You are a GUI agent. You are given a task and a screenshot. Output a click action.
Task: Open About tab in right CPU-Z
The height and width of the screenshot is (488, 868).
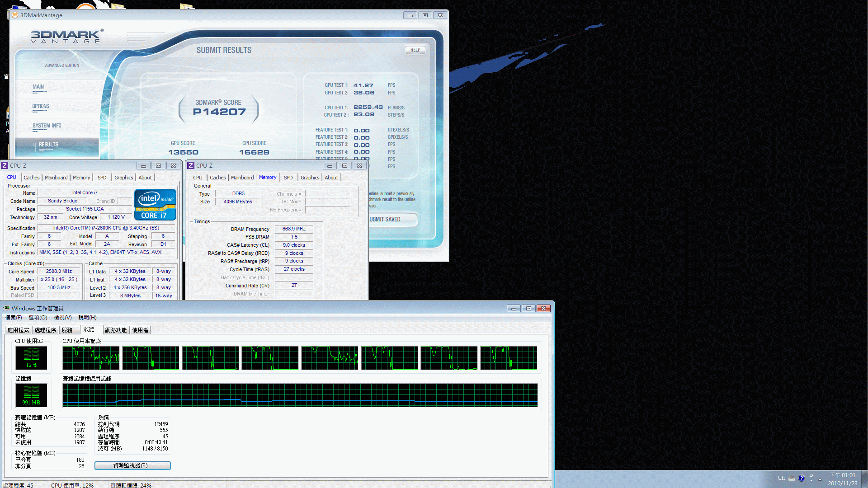pos(331,178)
